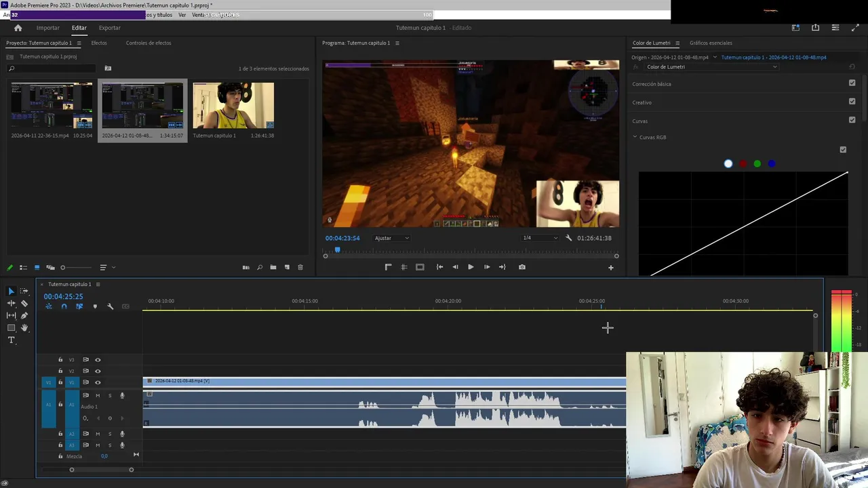This screenshot has width=868, height=488.
Task: Click Go to Out point button
Action: pos(502,267)
